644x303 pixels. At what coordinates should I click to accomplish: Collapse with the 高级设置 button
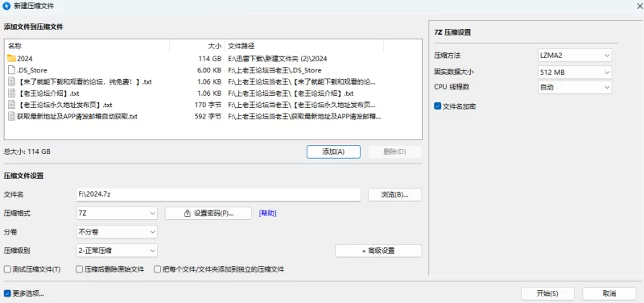click(378, 251)
